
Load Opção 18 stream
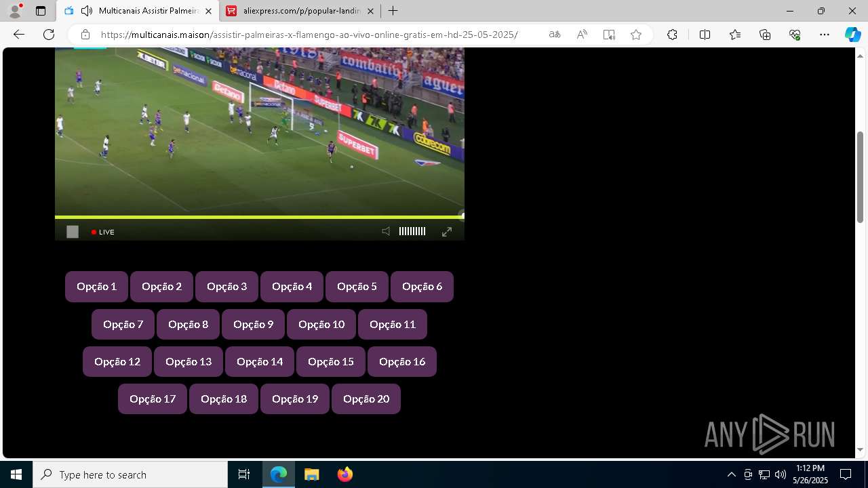pos(224,399)
